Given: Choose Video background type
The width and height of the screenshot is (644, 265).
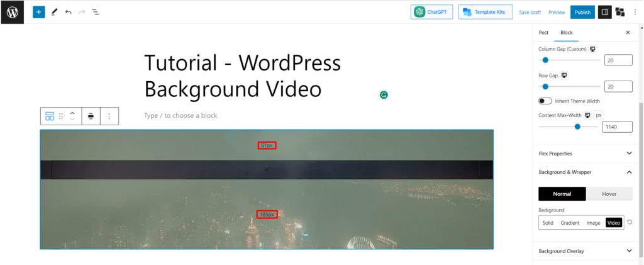Looking at the screenshot, I should [614, 223].
